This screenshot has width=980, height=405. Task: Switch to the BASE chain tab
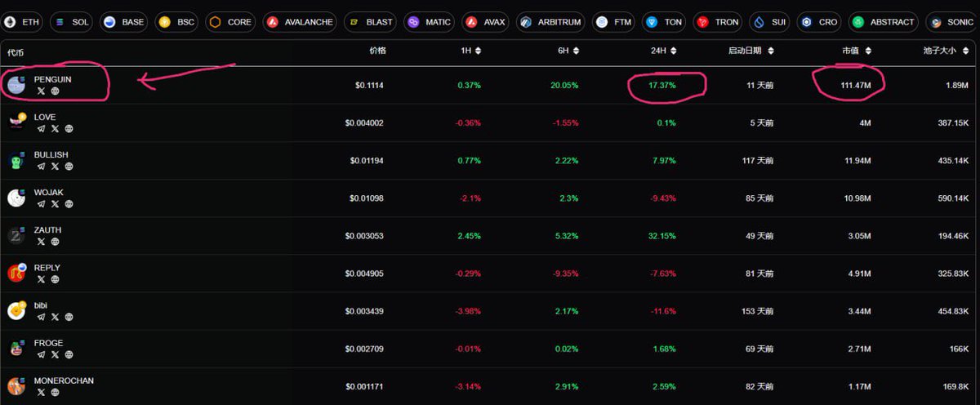tap(124, 22)
